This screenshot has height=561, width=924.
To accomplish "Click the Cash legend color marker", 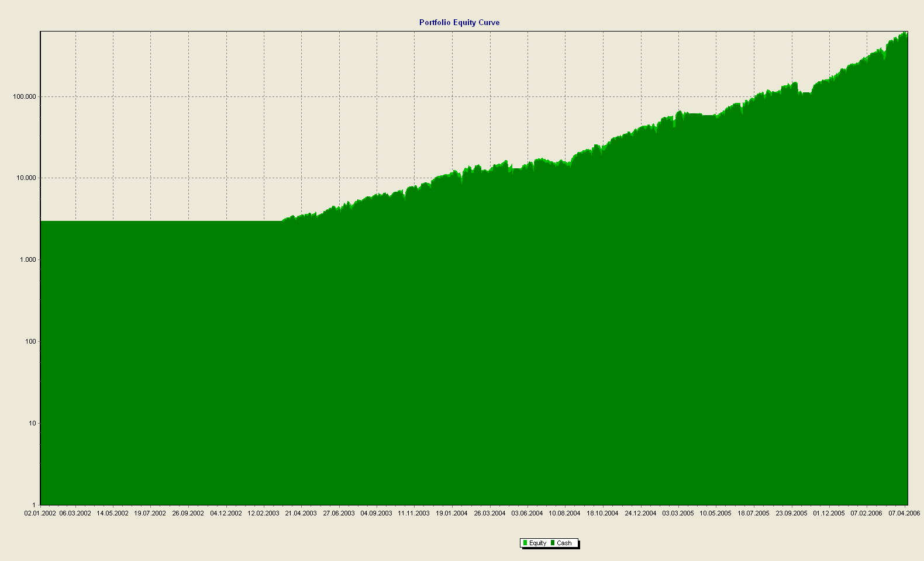I will coord(553,543).
